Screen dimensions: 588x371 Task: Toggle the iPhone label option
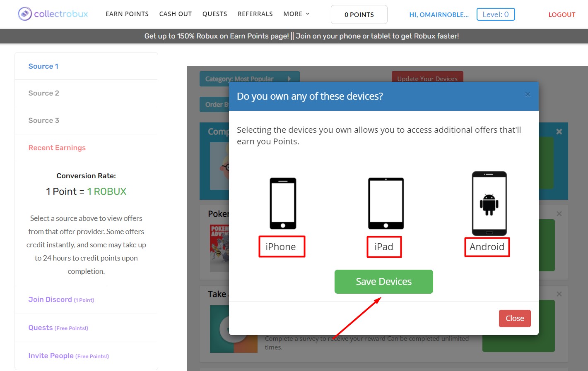coord(281,247)
